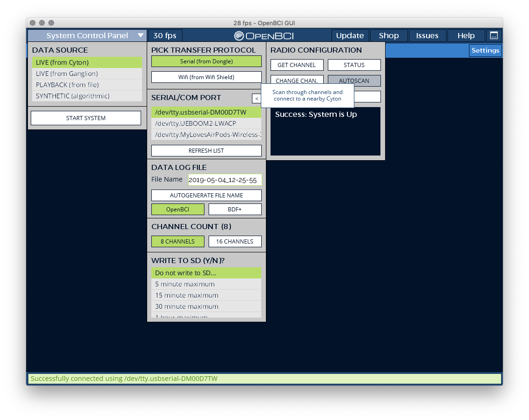Viewport: 529px width, 420px height.
Task: Select LIVE (from Cyton) data source
Action: tap(87, 62)
